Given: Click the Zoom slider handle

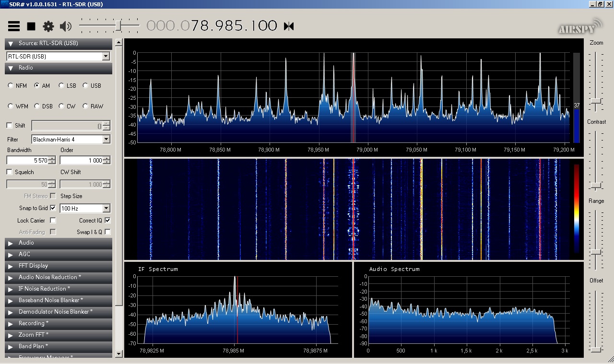Looking at the screenshot, I should click(596, 101).
